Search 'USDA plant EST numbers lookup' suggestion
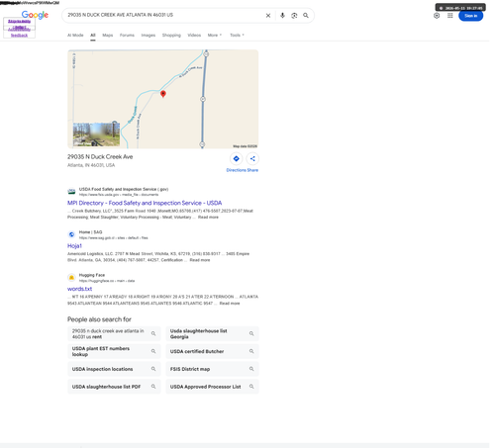The height and width of the screenshot is (448, 495). tap(114, 351)
